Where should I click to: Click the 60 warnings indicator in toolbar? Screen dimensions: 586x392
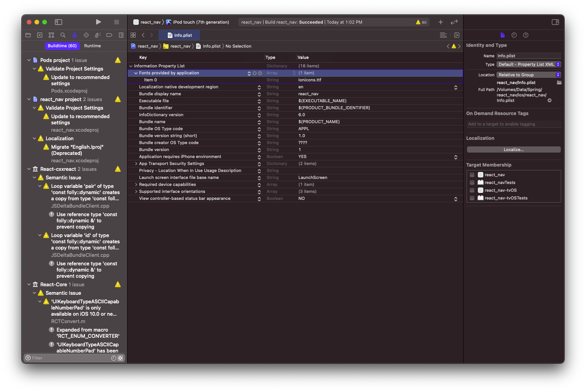click(421, 22)
